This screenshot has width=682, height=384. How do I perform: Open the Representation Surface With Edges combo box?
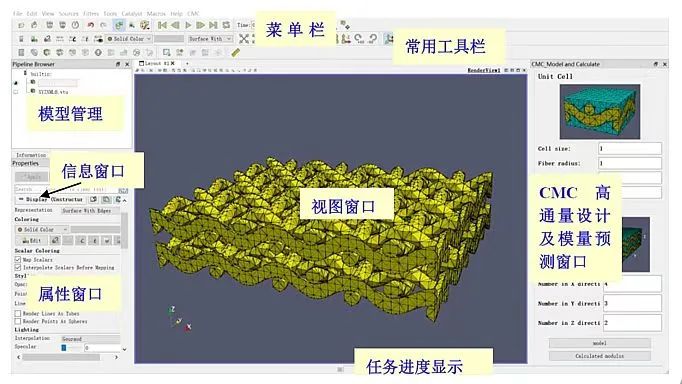point(90,210)
